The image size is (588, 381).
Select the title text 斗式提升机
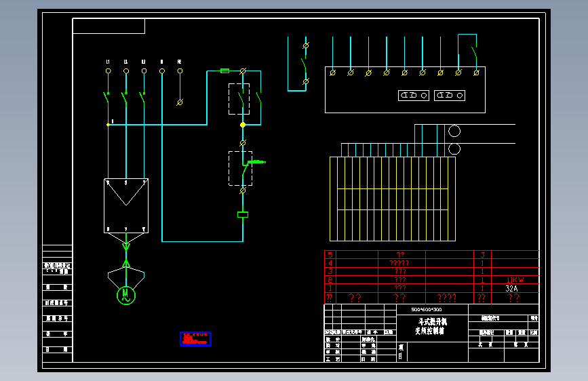[433, 322]
